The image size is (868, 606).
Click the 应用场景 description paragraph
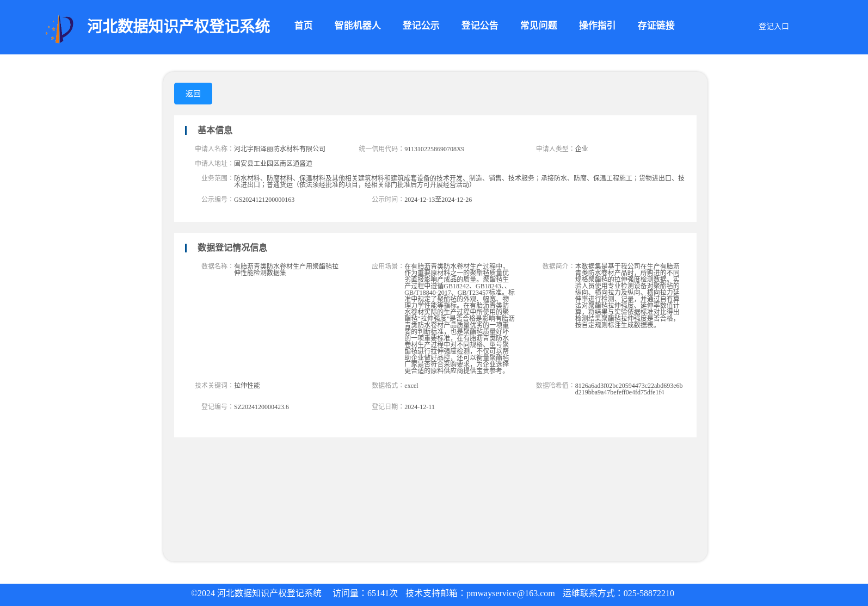[x=459, y=318]
